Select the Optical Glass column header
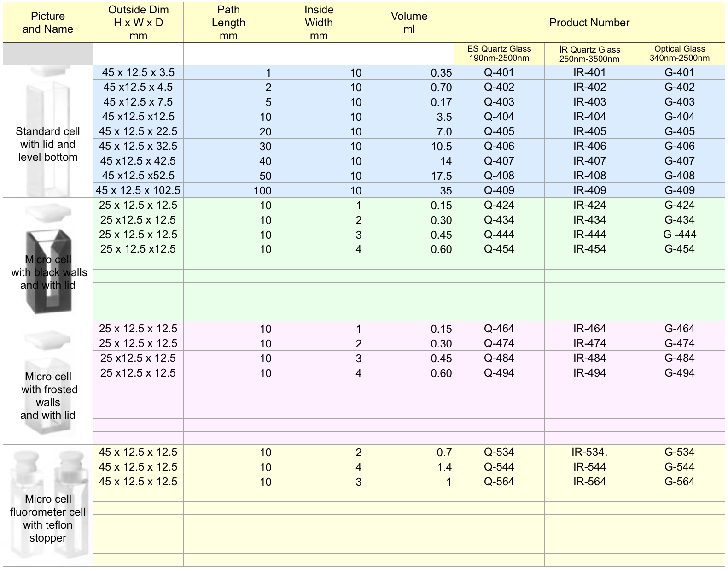This screenshot has width=728, height=571. tap(680, 53)
